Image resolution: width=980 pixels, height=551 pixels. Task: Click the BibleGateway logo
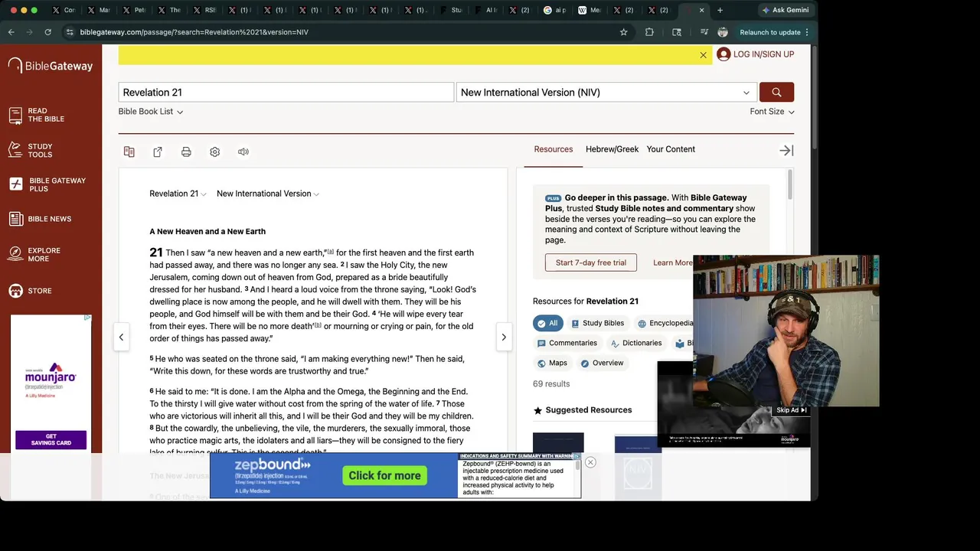[x=51, y=66]
